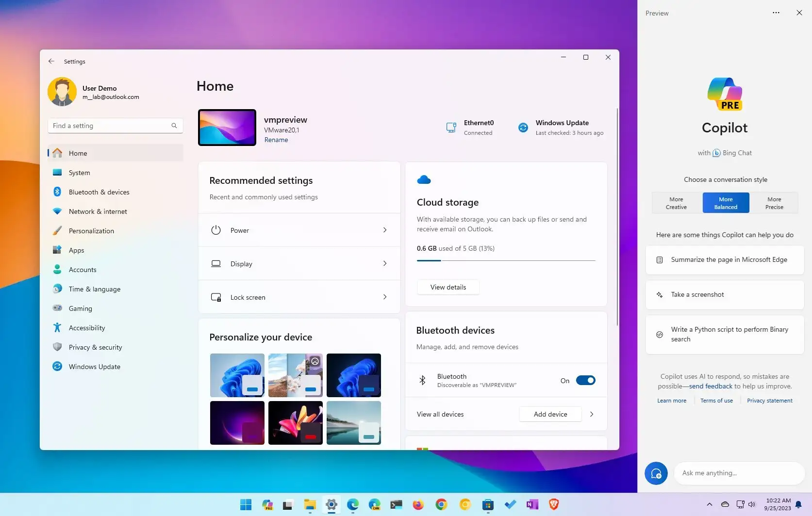This screenshot has width=812, height=516.
Task: Click the Copilot PRE logo
Action: coord(725,94)
